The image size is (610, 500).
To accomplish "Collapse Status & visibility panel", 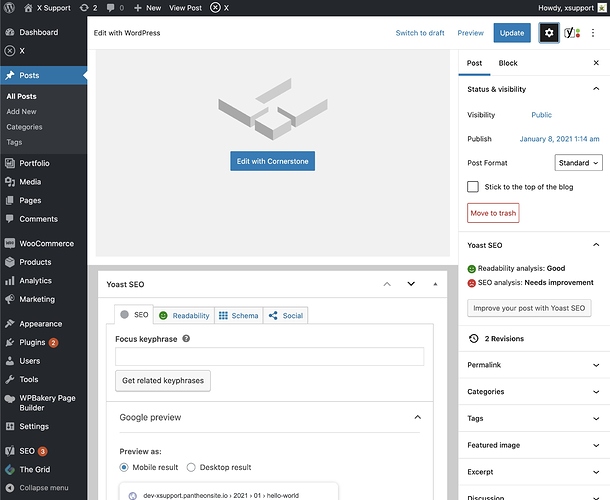I will [x=534, y=89].
